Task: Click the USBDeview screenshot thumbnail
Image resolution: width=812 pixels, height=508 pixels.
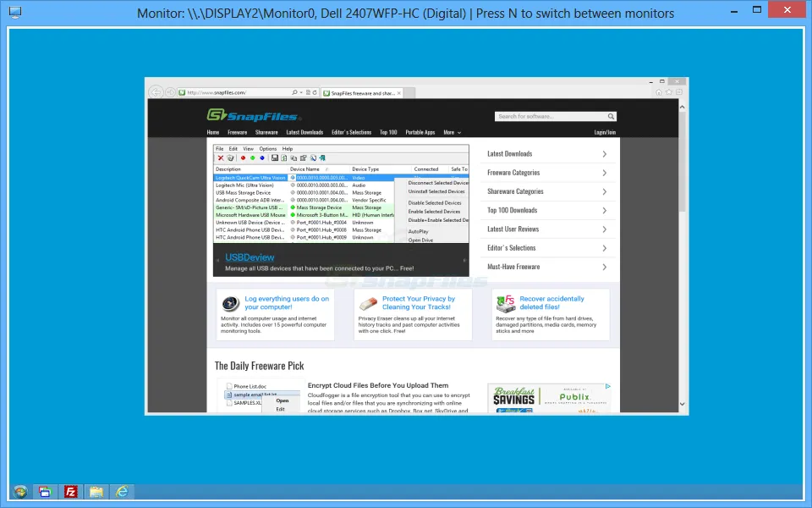Action: [341, 193]
